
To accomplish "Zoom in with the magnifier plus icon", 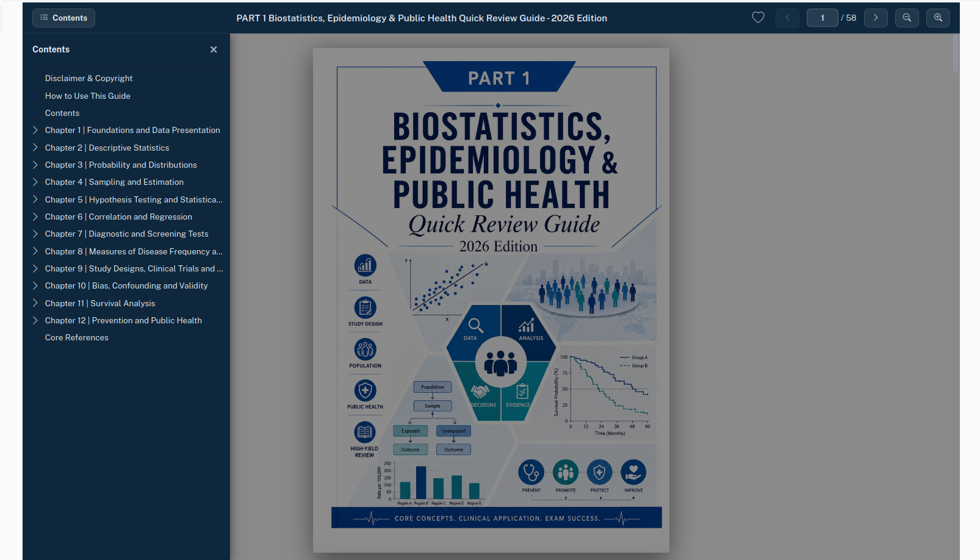I will point(938,18).
